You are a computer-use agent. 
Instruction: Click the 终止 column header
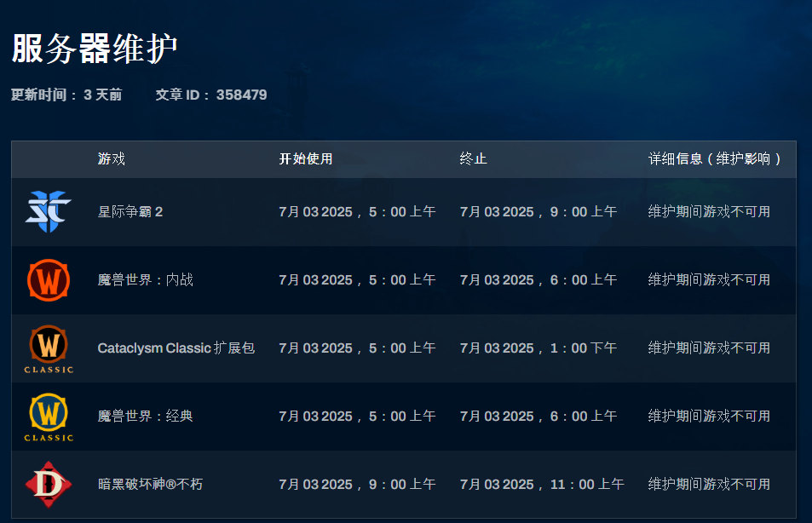coord(474,159)
